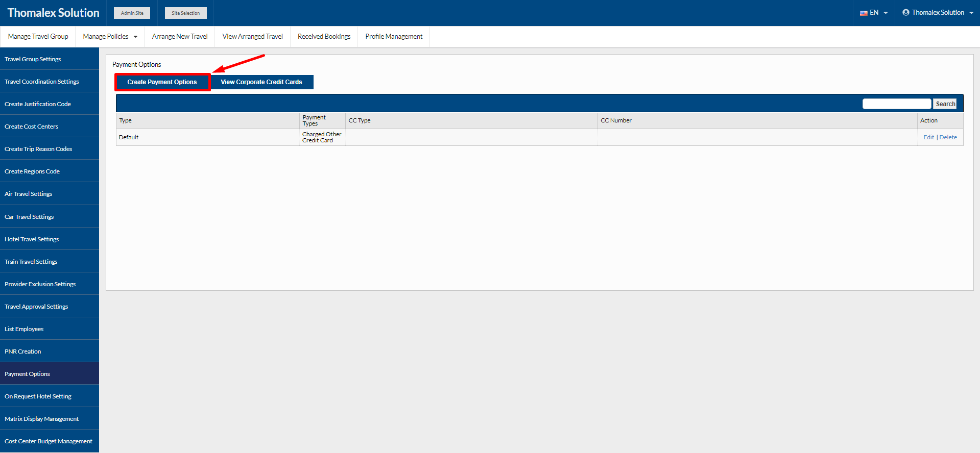Image resolution: width=980 pixels, height=453 pixels.
Task: Open Travel Approval Settings
Action: (50, 307)
